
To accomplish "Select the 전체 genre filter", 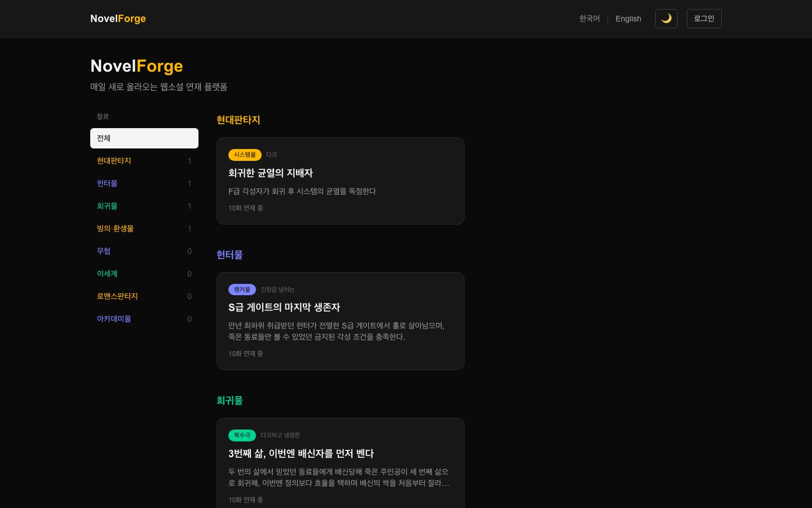I will [x=144, y=138].
